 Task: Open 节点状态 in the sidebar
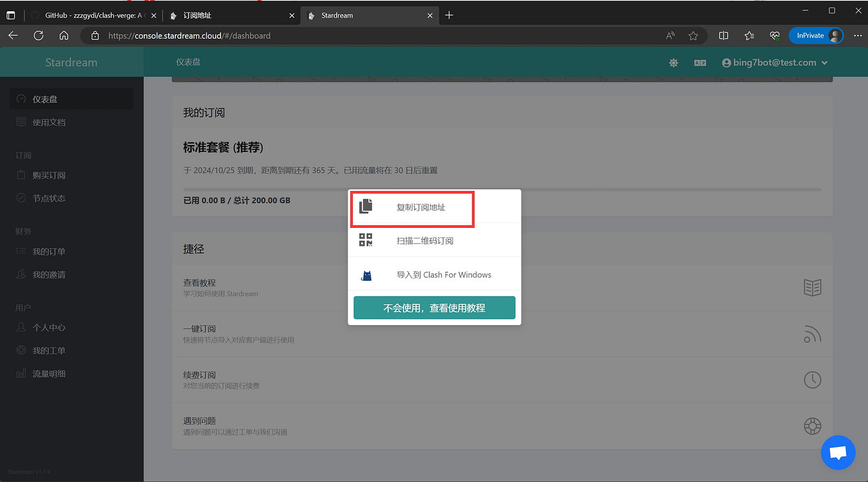72,198
